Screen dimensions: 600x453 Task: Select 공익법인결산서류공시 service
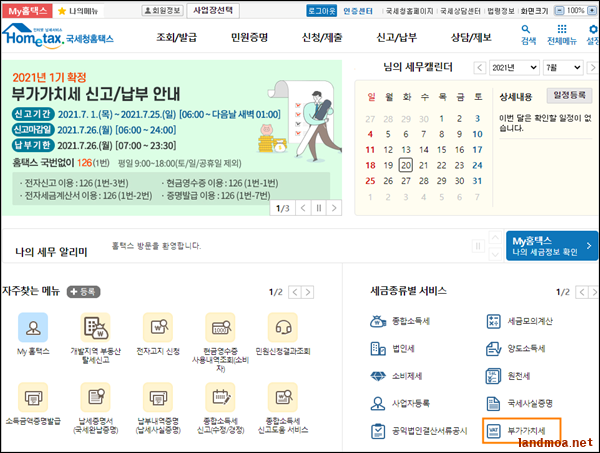coord(419,431)
